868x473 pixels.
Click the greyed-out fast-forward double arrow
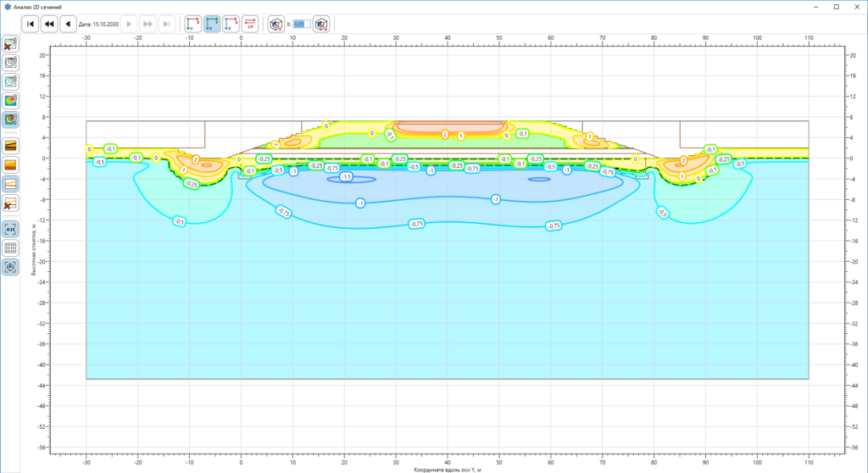147,24
